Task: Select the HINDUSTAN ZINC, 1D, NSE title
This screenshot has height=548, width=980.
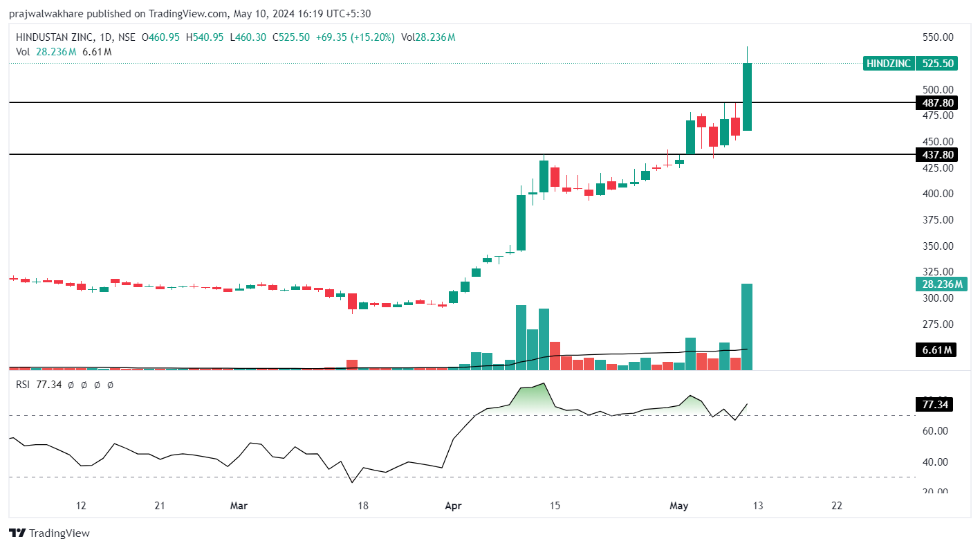Action: point(75,37)
